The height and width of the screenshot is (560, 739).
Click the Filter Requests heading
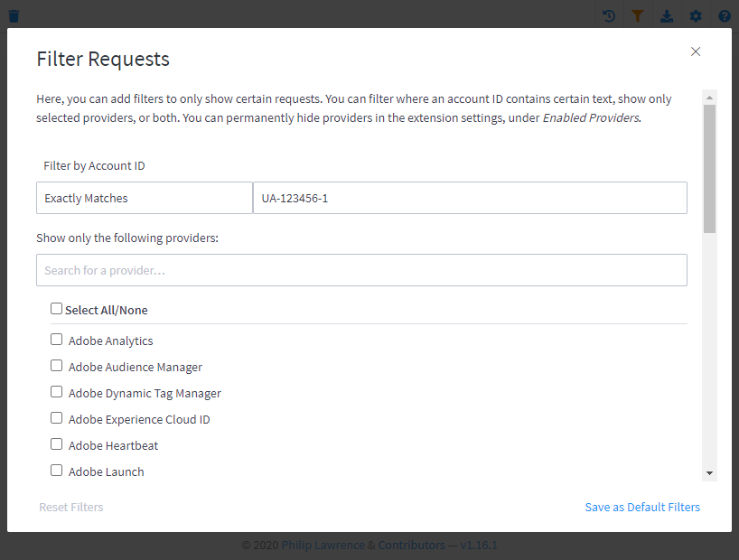(103, 59)
